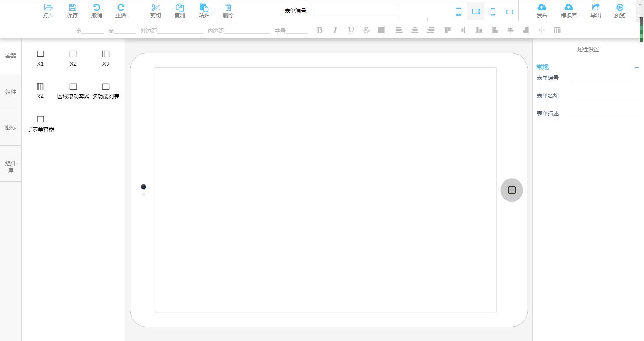Choose the 区域滚动容器 container
The image size is (644, 341).
pyautogui.click(x=73, y=91)
